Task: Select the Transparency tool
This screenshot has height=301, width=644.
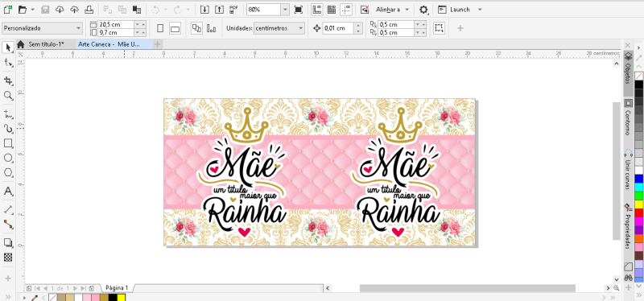Action: point(8,258)
